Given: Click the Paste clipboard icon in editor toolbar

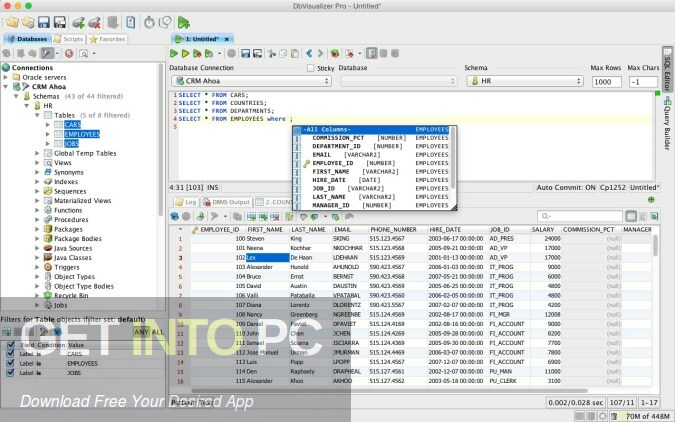Looking at the screenshot, I should (295, 53).
